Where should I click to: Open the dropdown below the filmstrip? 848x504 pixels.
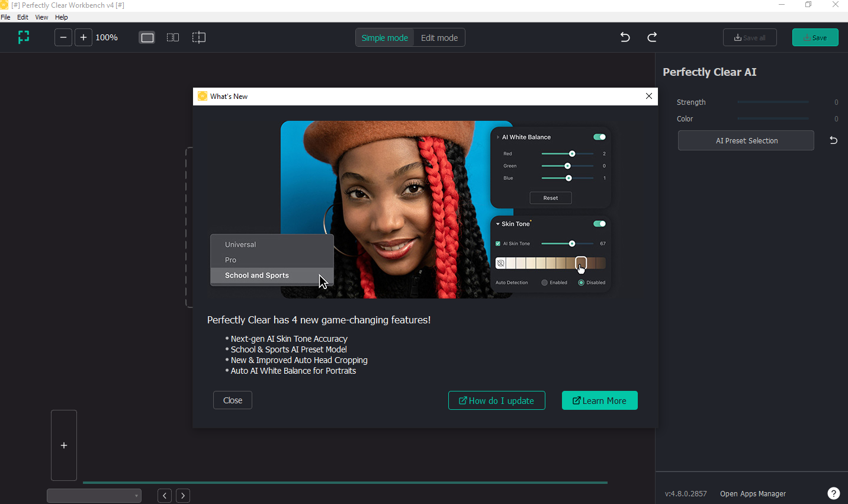click(x=94, y=496)
